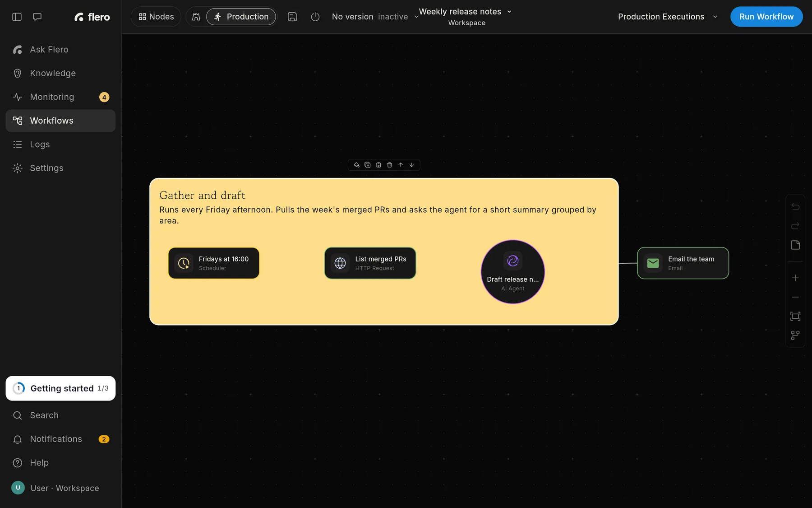Open Search in the sidebar

(60, 415)
